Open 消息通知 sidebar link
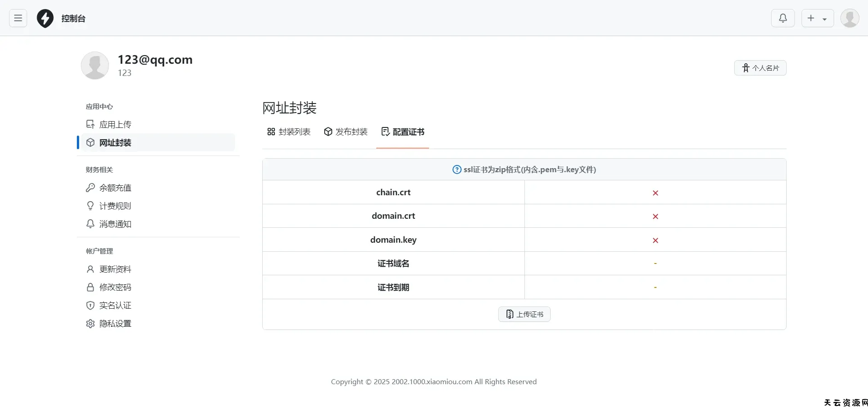The height and width of the screenshot is (414, 868). [x=115, y=224]
